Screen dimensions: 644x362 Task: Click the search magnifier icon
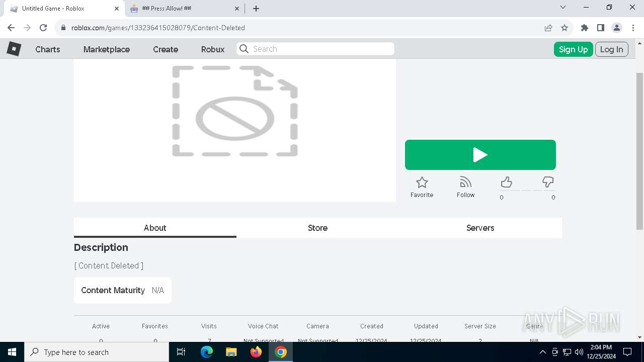(244, 49)
